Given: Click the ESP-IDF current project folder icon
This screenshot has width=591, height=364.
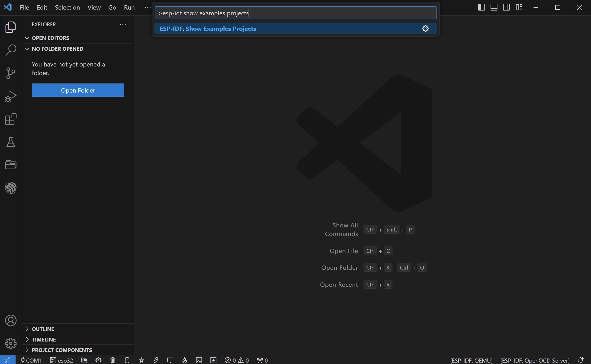Looking at the screenshot, I should click(84, 360).
